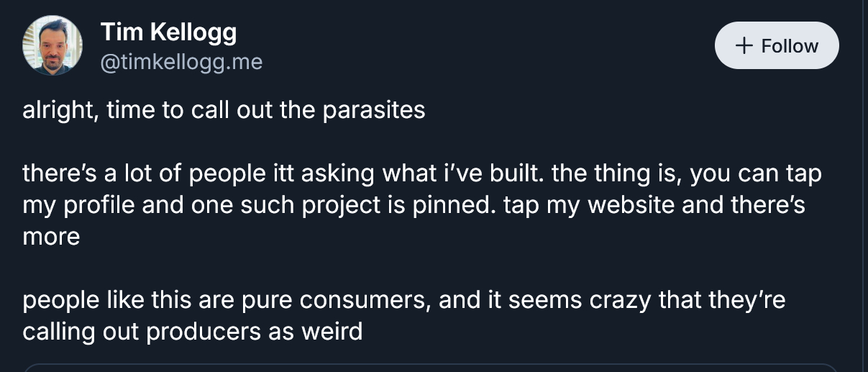Click the line starting "my profile and one such"
The height and width of the screenshot is (372, 868).
(x=414, y=205)
